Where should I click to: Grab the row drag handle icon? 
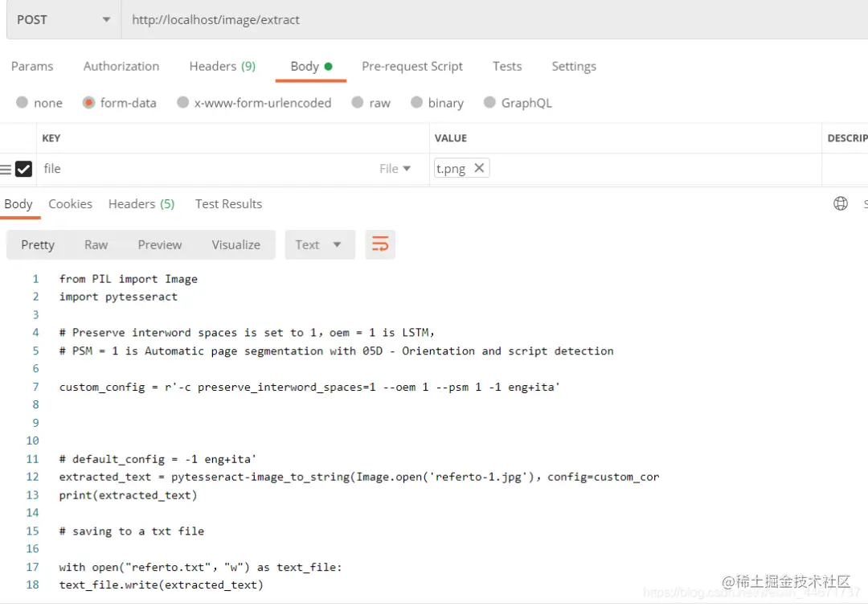point(6,169)
